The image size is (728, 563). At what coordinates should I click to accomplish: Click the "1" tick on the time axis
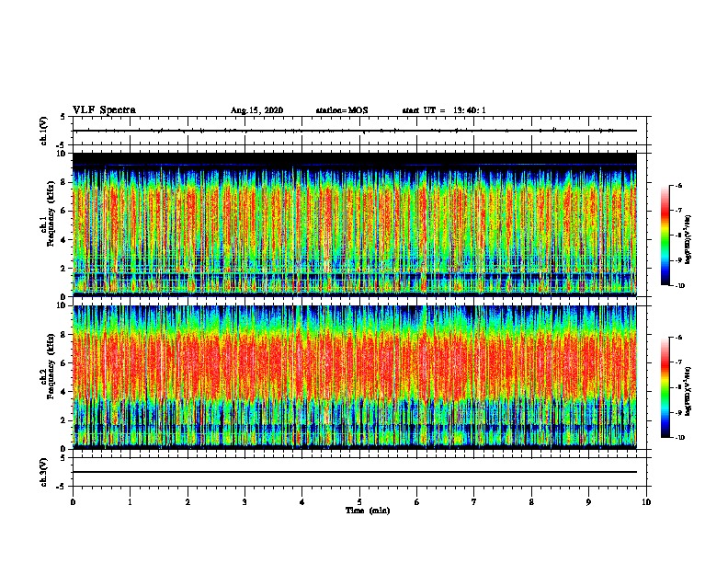point(130,502)
